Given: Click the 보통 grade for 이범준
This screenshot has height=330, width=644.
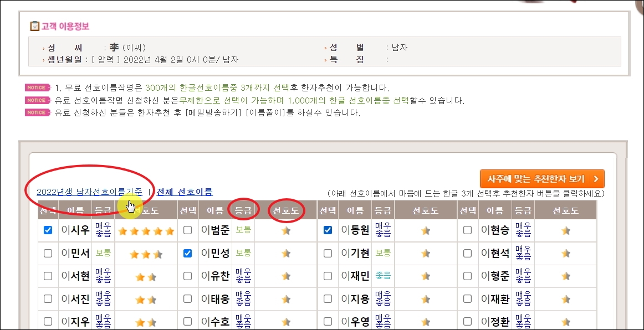Looking at the screenshot, I should tap(243, 230).
